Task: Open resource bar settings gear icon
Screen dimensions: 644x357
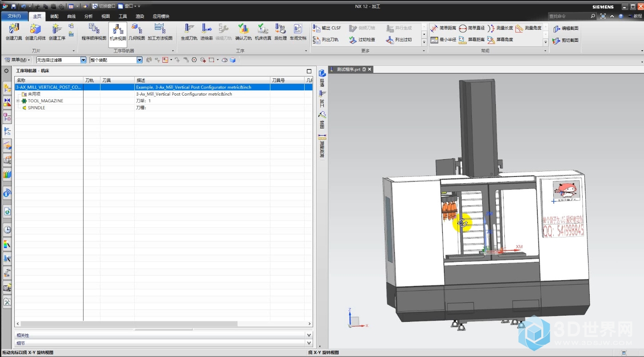Action: [x=6, y=71]
